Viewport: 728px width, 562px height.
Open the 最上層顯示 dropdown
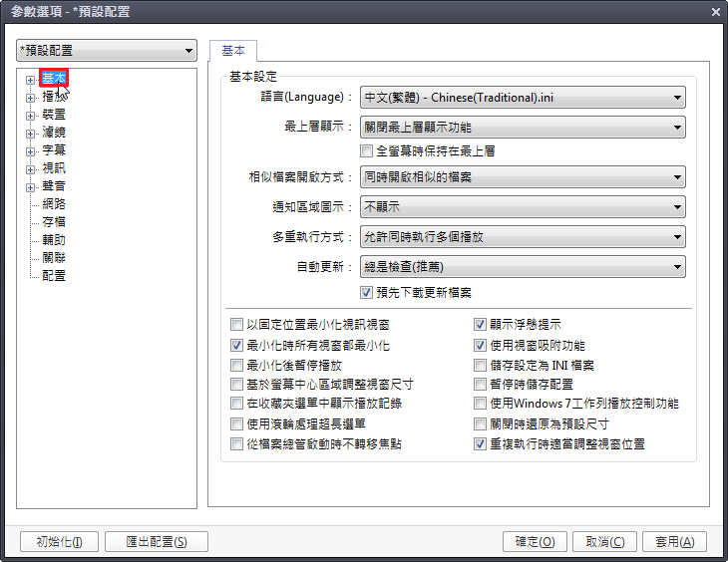coord(523,128)
